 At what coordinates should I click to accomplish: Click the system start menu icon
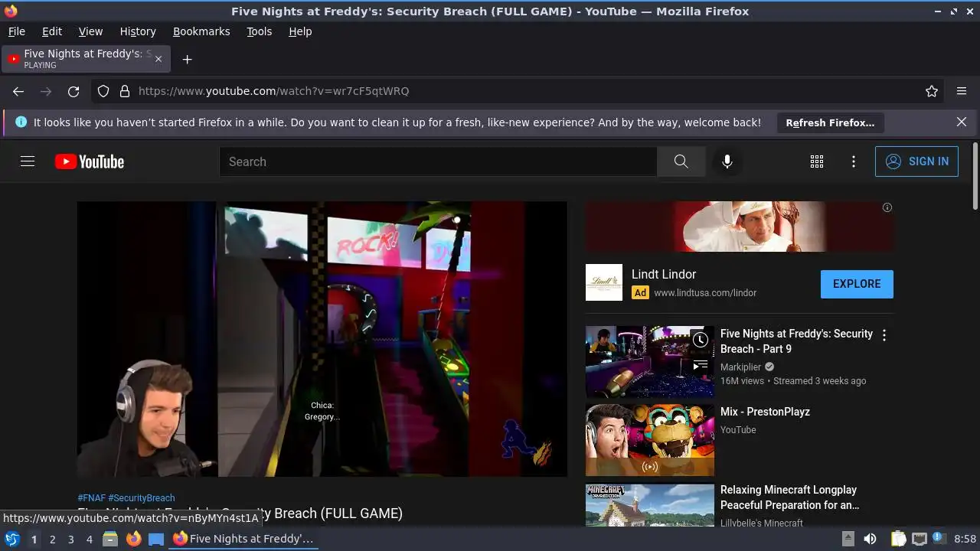tap(11, 539)
